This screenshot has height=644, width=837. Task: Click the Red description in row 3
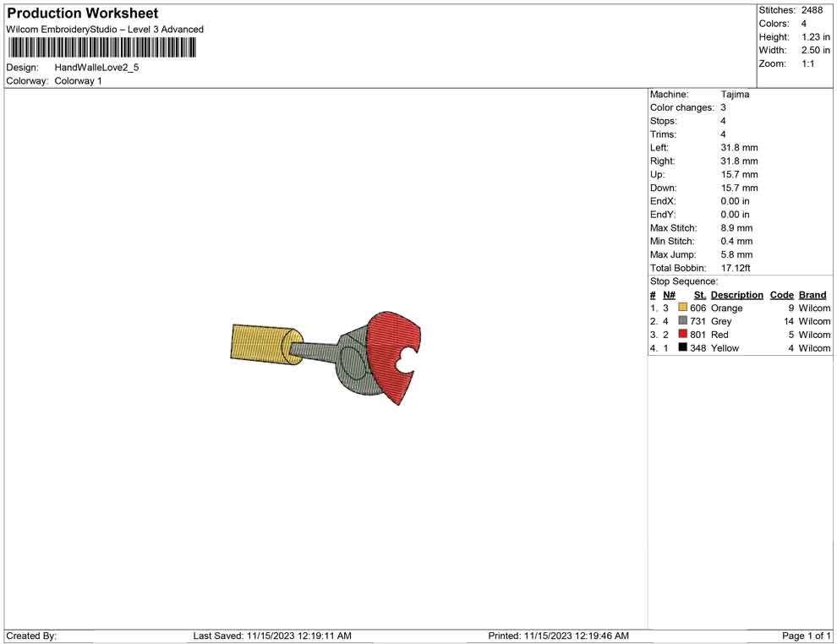pos(719,335)
